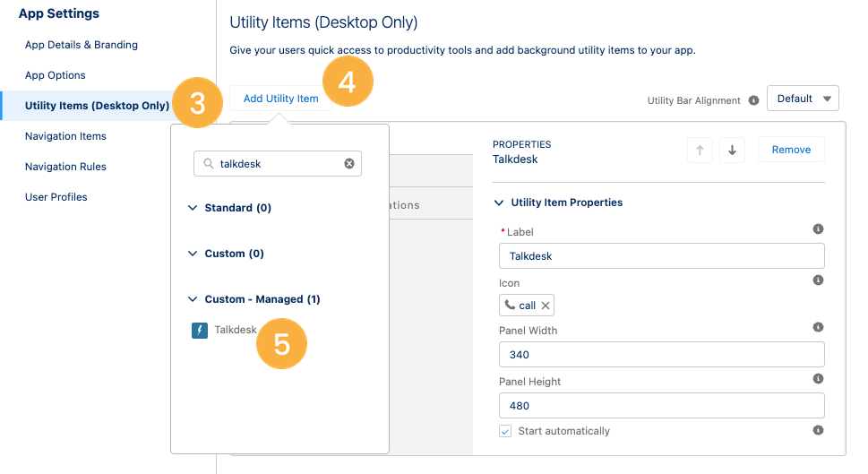Show info tooltip for Panel Height
The height and width of the screenshot is (474, 868).
818,379
